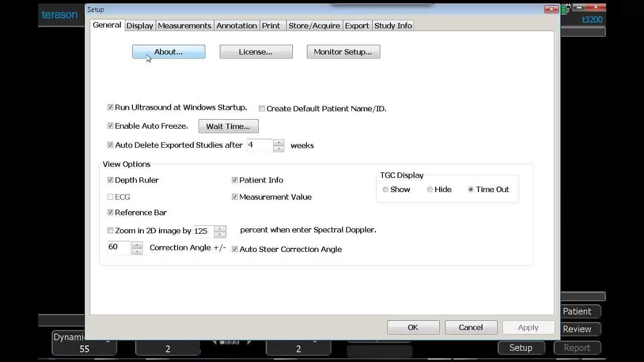Increase auto delete weeks value

click(x=279, y=142)
